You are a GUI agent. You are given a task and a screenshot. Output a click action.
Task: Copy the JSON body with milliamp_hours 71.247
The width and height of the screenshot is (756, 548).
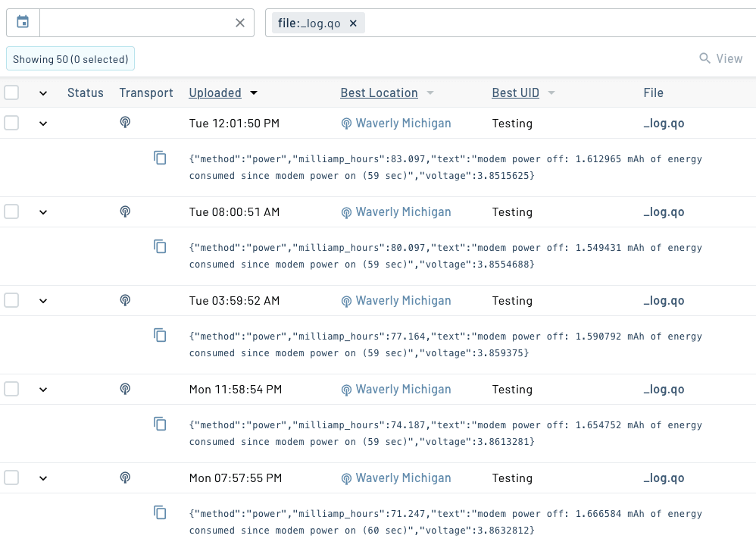tap(160, 513)
